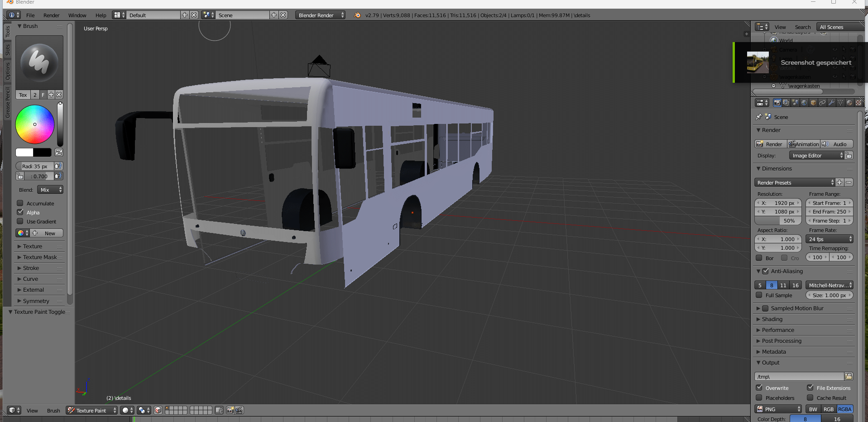Toggle face selection masking in viewport header
Viewport: 868px width, 422px height.
click(x=158, y=410)
